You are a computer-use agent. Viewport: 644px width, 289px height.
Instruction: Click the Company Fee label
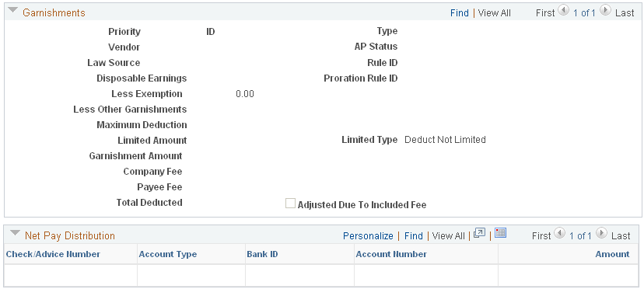152,171
